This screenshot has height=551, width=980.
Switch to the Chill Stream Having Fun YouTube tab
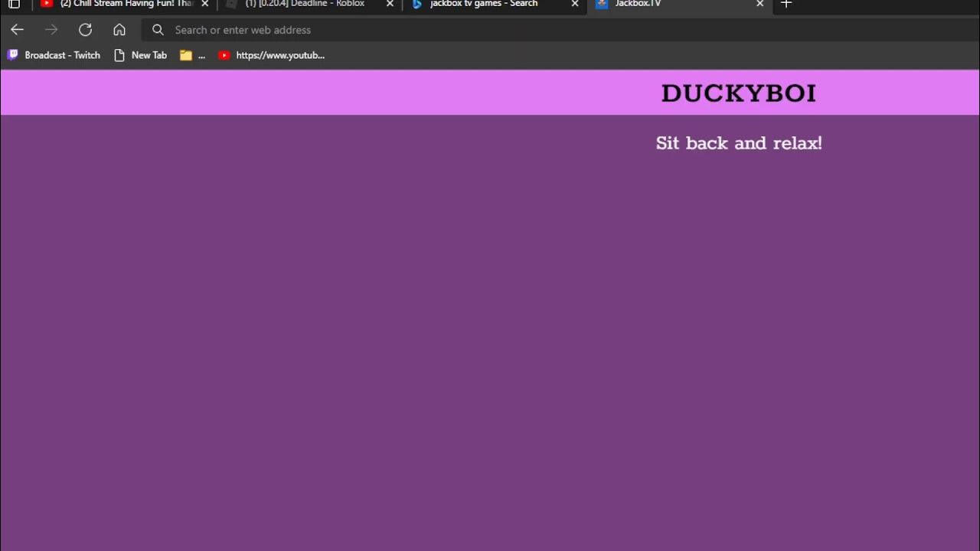tap(125, 4)
